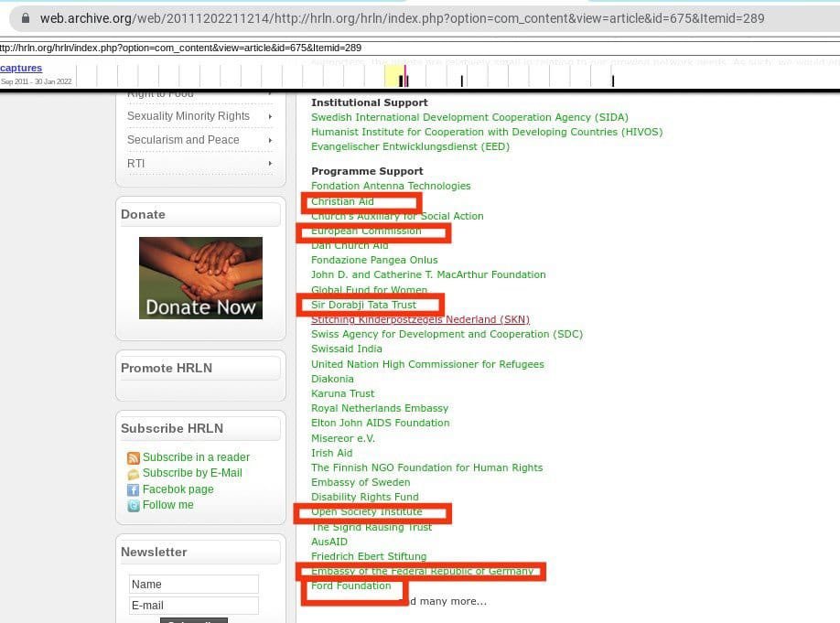The width and height of the screenshot is (840, 623).
Task: Open the Irish Aid link
Action: coord(331,453)
